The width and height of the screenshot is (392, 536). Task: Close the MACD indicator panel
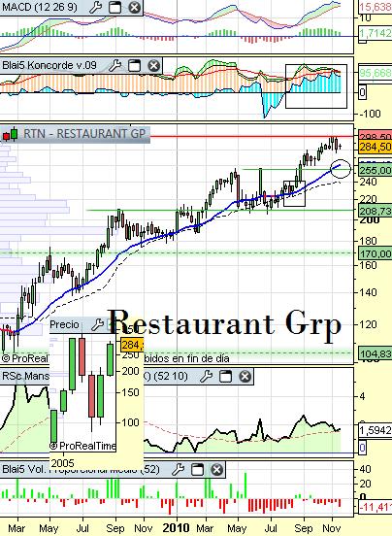pos(135,7)
